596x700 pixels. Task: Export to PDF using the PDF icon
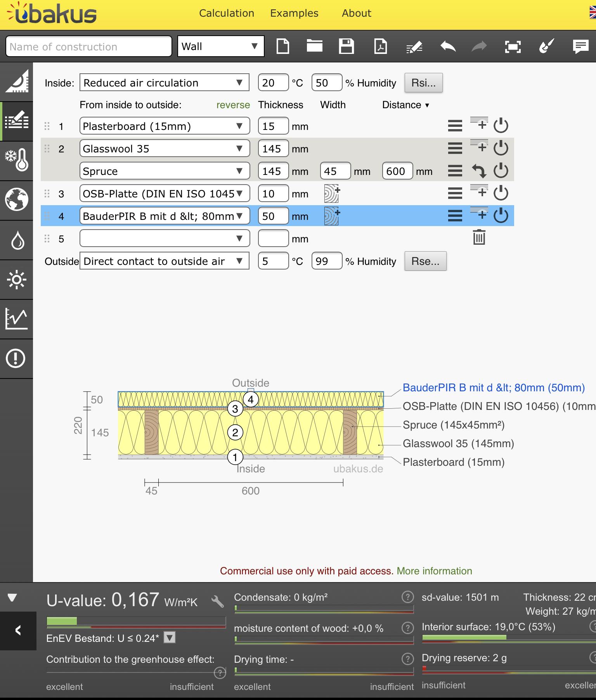pyautogui.click(x=380, y=46)
